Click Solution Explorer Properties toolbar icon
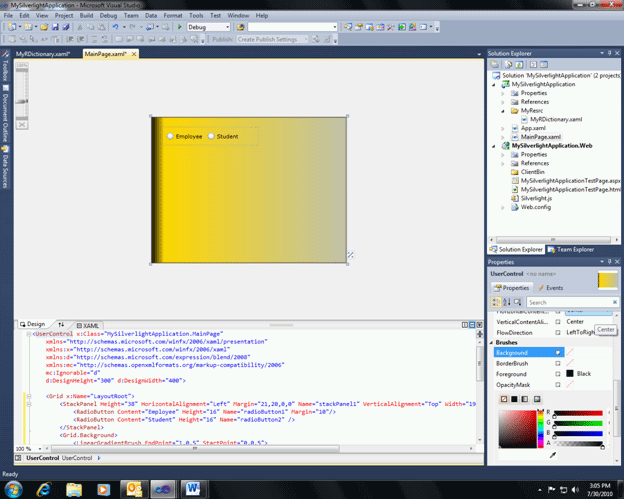This screenshot has width=624, height=499. coord(495,64)
